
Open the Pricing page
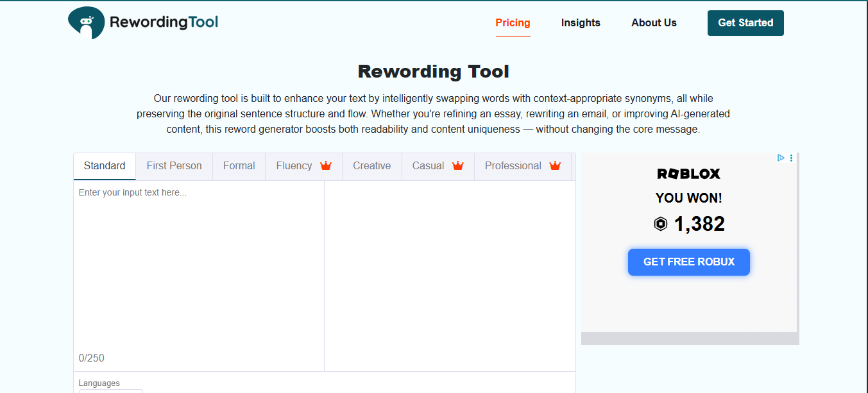pos(513,23)
